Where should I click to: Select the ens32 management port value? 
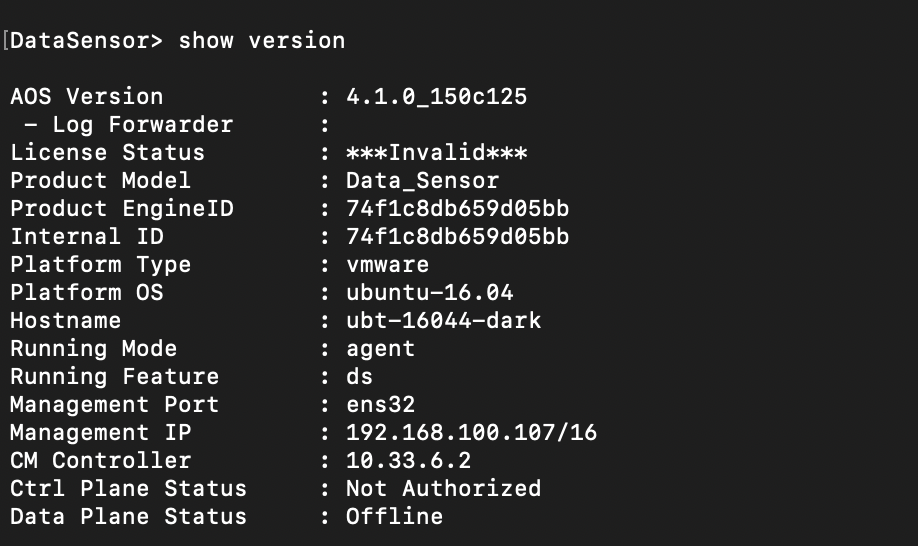(x=380, y=405)
